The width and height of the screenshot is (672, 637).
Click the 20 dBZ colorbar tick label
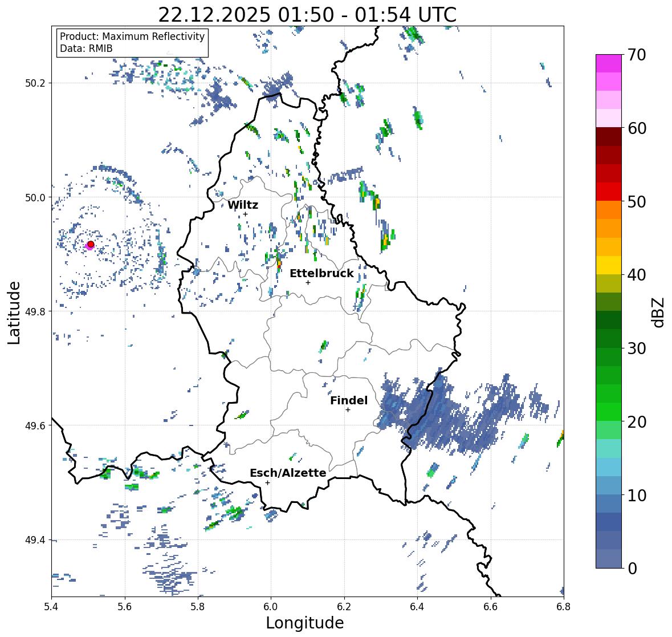point(637,422)
